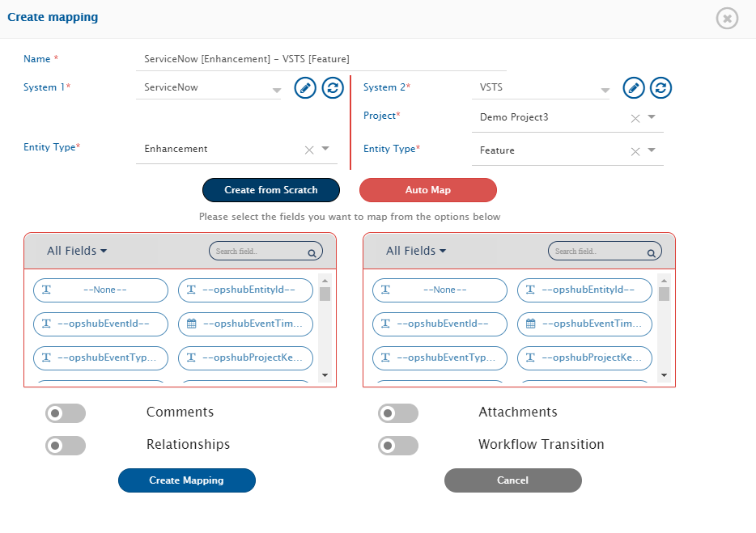Expand the left All Fields filter dropdown
This screenshot has width=756, height=533.
(x=77, y=252)
